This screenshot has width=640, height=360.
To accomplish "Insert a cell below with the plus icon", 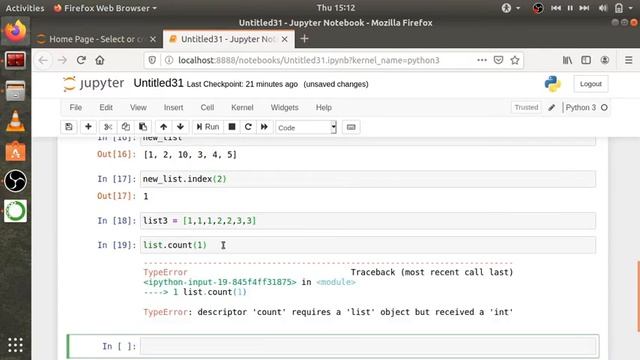I will [88, 127].
